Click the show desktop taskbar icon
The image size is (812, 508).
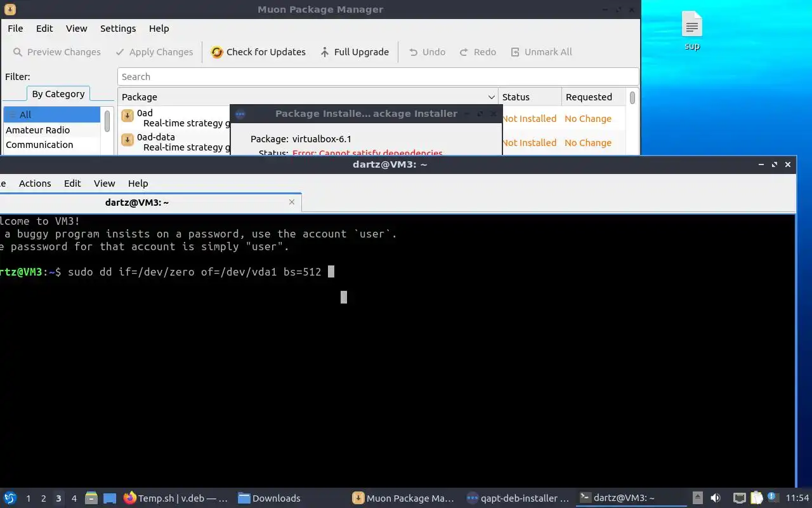pyautogui.click(x=110, y=498)
